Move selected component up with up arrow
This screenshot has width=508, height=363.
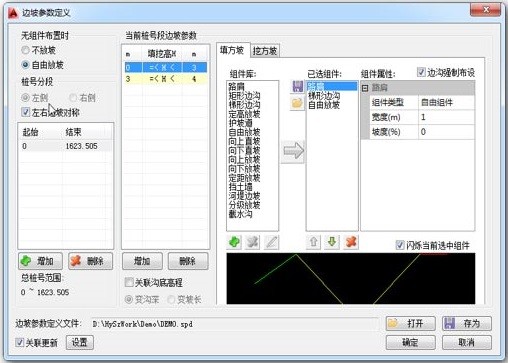(313, 242)
